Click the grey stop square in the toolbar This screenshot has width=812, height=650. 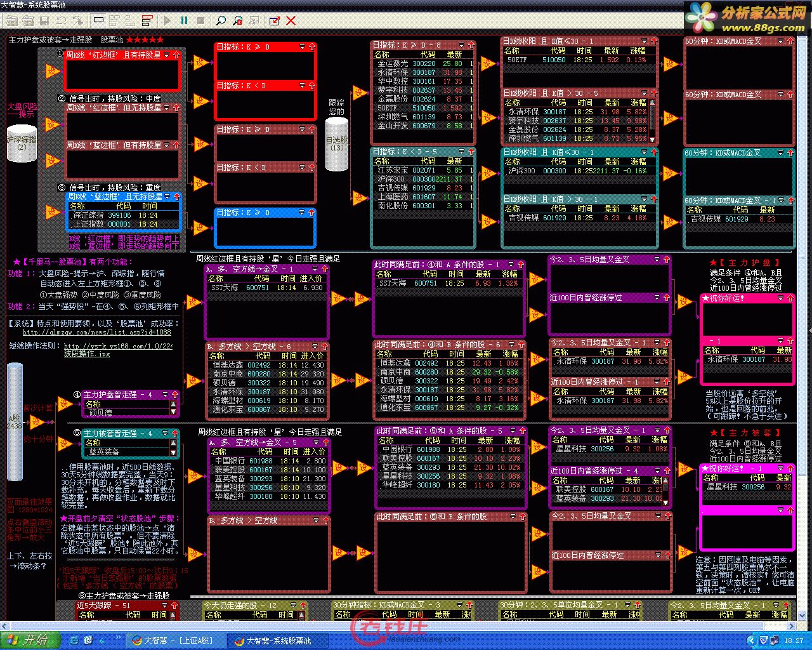click(200, 21)
